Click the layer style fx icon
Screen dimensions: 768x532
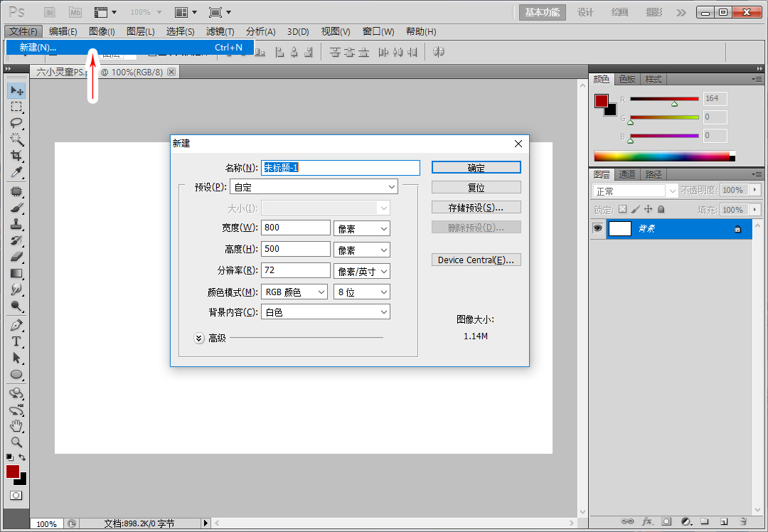[x=647, y=521]
